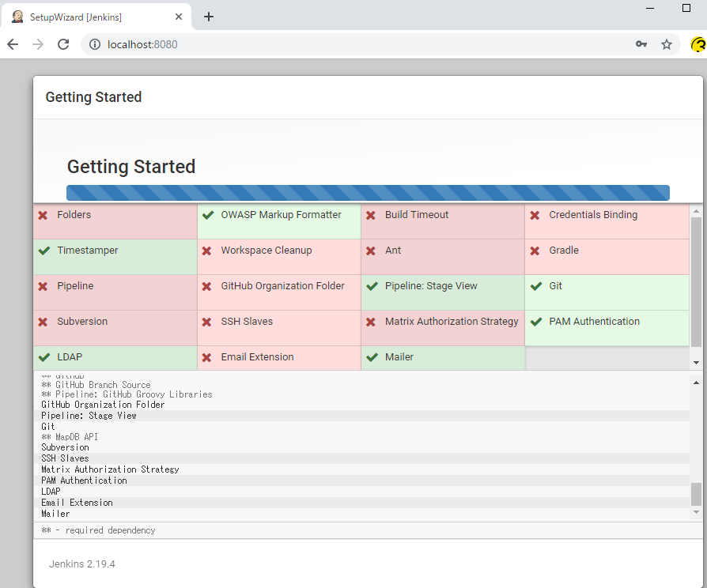This screenshot has height=588, width=707.
Task: Open a new browser tab
Action: pyautogui.click(x=209, y=17)
